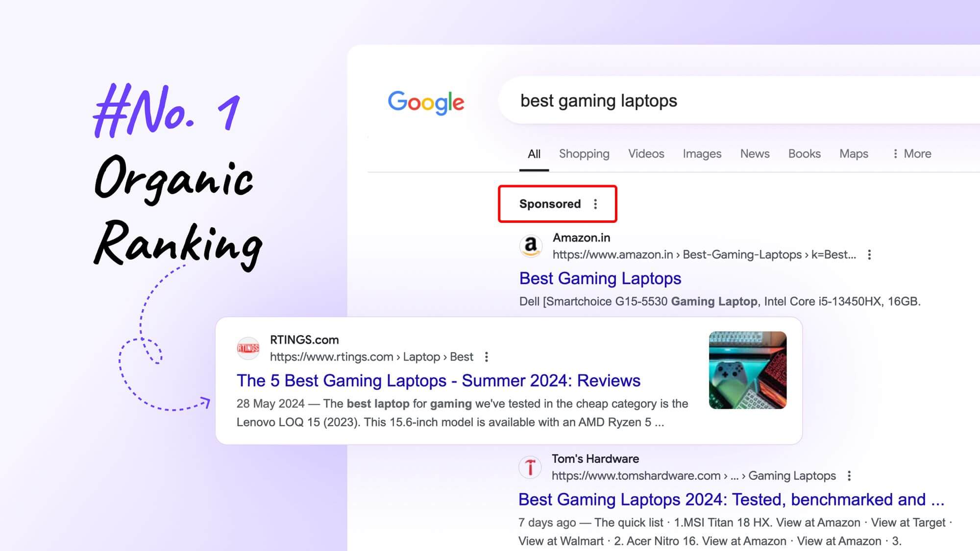Click the Books search tab

pyautogui.click(x=805, y=153)
